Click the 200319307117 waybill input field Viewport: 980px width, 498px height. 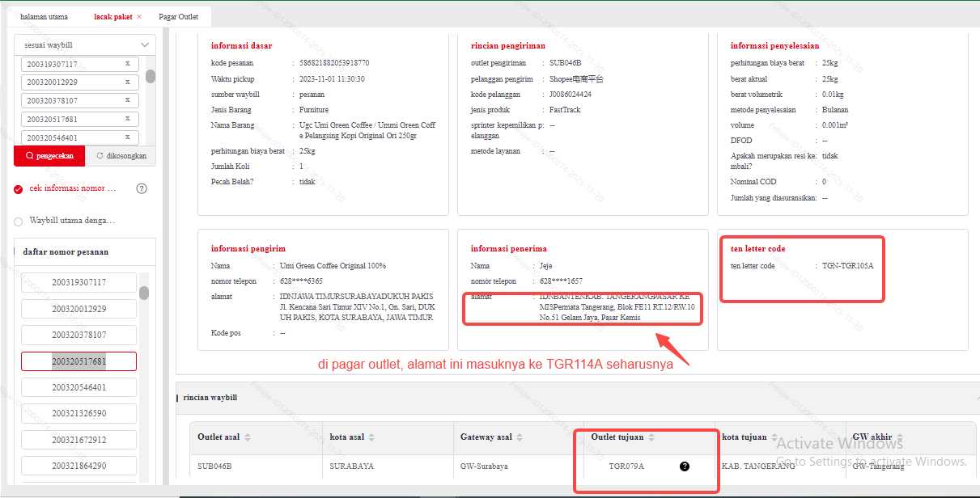pos(80,64)
